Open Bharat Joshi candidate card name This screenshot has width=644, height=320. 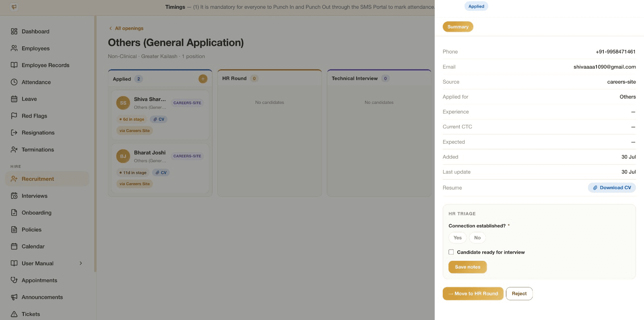pos(150,153)
